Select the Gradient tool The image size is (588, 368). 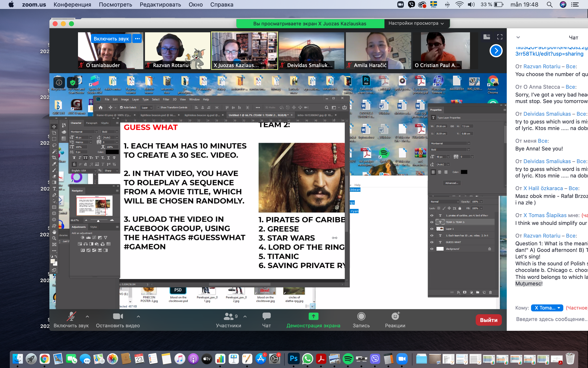point(54,183)
